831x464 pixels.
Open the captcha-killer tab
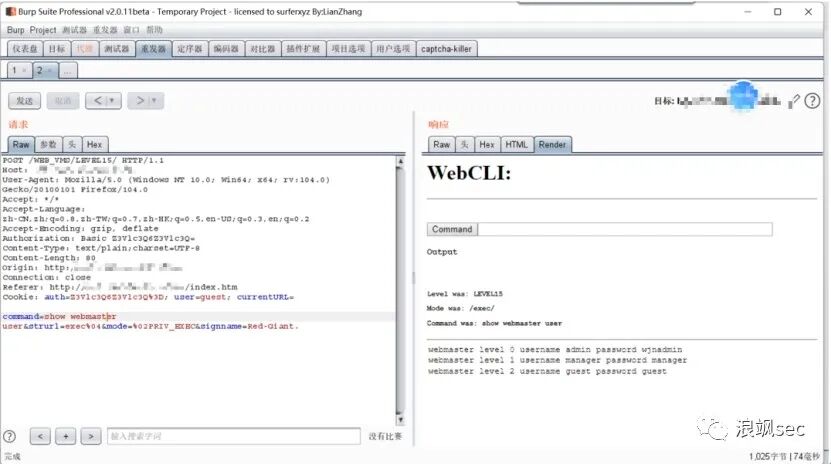click(446, 49)
